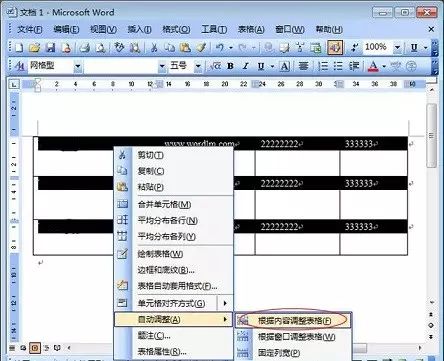Click the Research toolbar icon
Image resolution: width=444 pixels, height=361 pixels.
pyautogui.click(x=135, y=48)
